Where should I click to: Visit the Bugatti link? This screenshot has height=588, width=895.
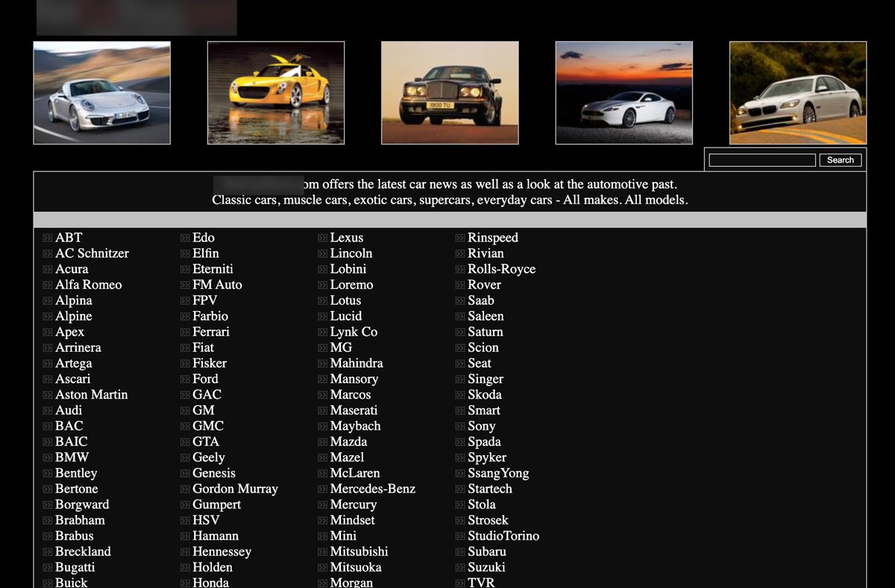[x=75, y=566]
